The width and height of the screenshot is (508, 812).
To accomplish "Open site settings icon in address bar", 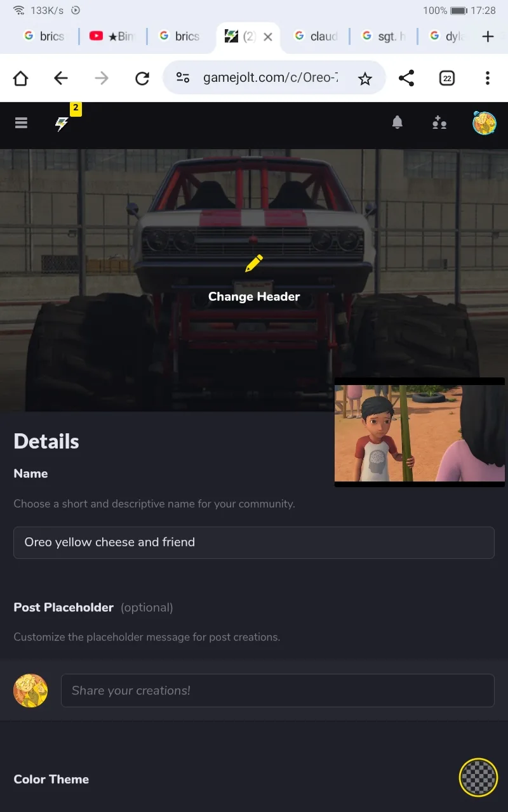I will coord(183,78).
